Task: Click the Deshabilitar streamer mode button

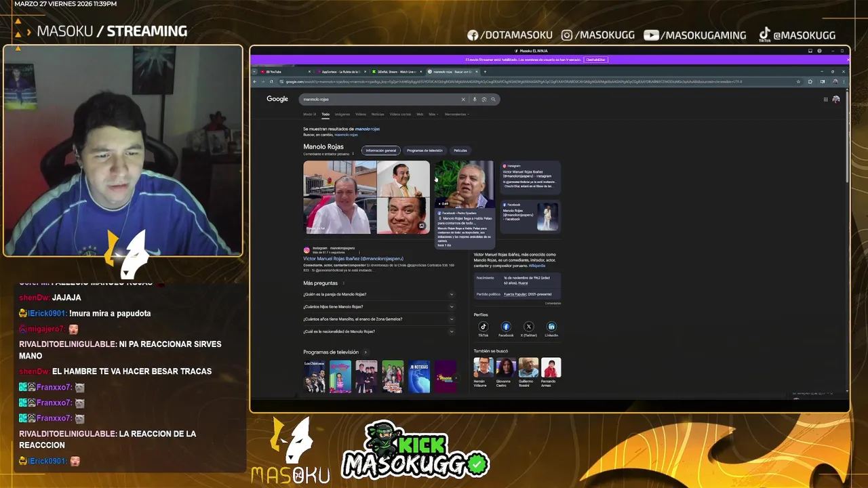Action: [595, 60]
